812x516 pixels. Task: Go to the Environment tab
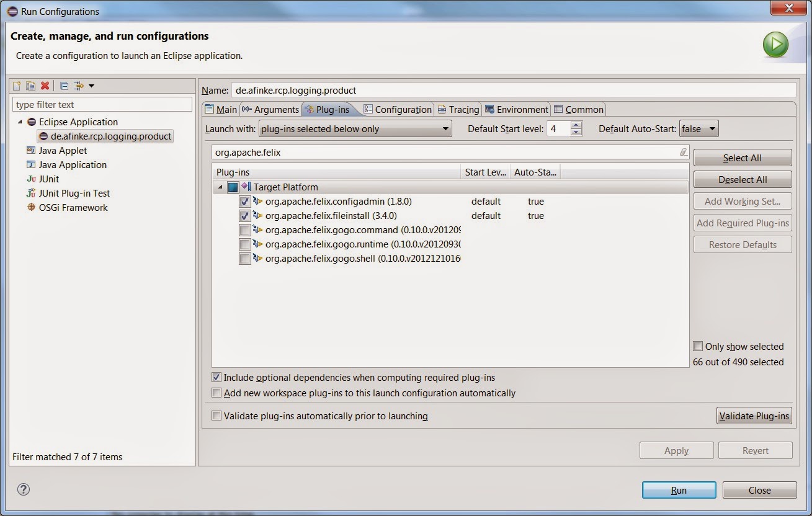[x=517, y=109]
